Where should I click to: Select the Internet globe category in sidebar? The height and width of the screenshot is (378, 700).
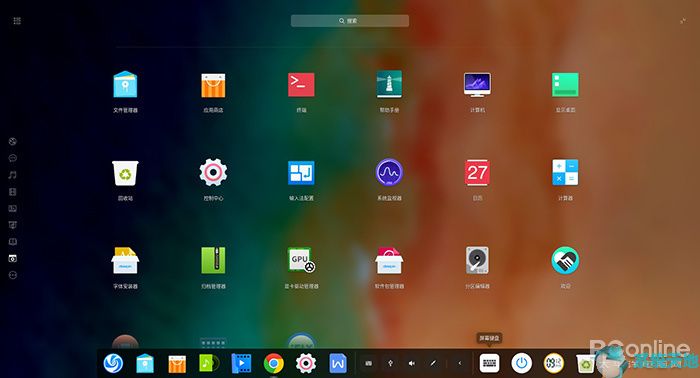(x=12, y=141)
